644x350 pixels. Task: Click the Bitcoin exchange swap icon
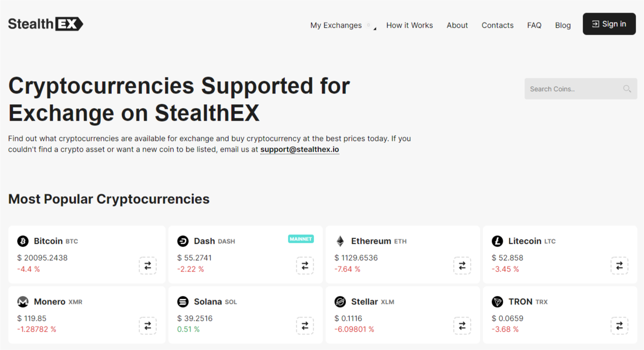147,265
